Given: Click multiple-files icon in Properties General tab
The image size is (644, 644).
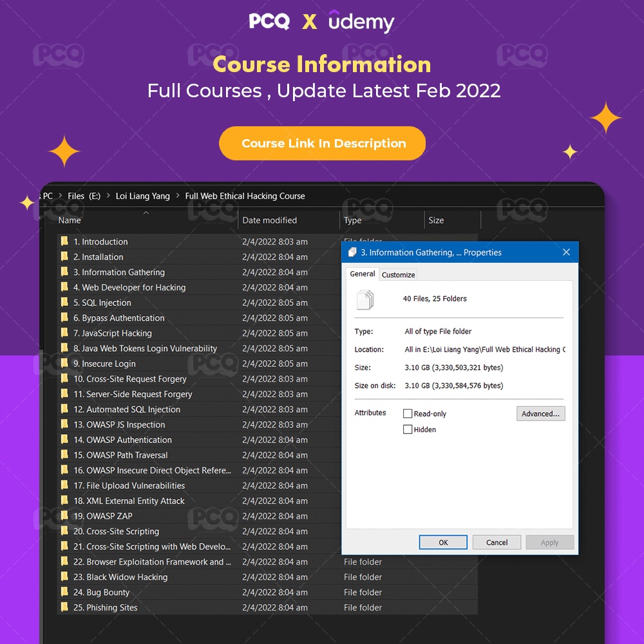Looking at the screenshot, I should point(365,299).
